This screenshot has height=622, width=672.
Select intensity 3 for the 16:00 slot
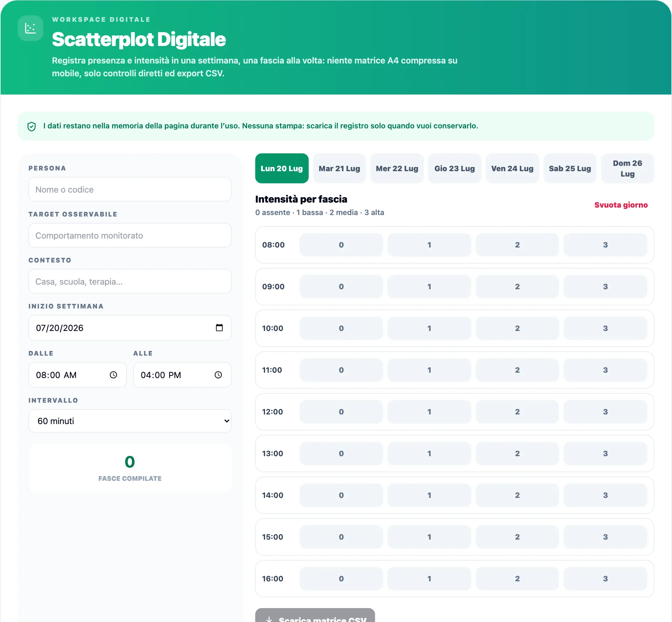click(x=605, y=578)
